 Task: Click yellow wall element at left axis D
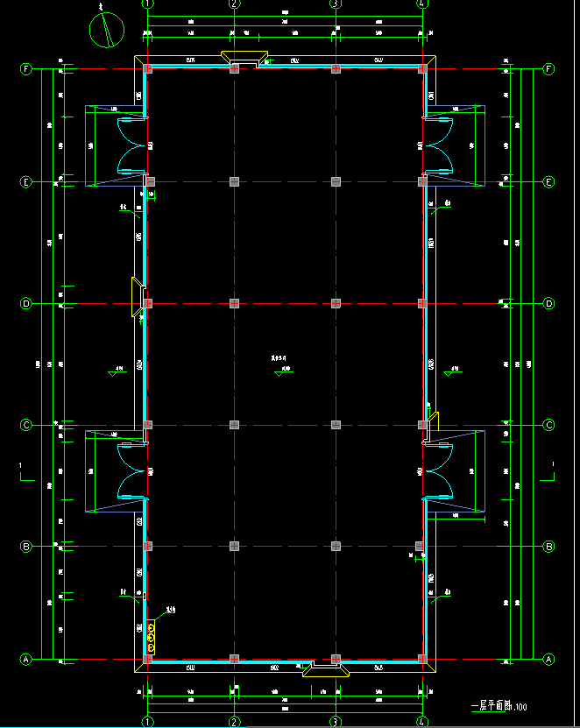pyautogui.click(x=138, y=296)
